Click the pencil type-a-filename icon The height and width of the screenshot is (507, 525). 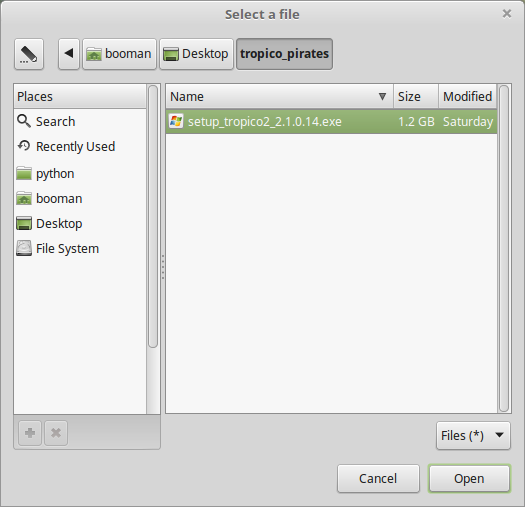click(x=29, y=54)
